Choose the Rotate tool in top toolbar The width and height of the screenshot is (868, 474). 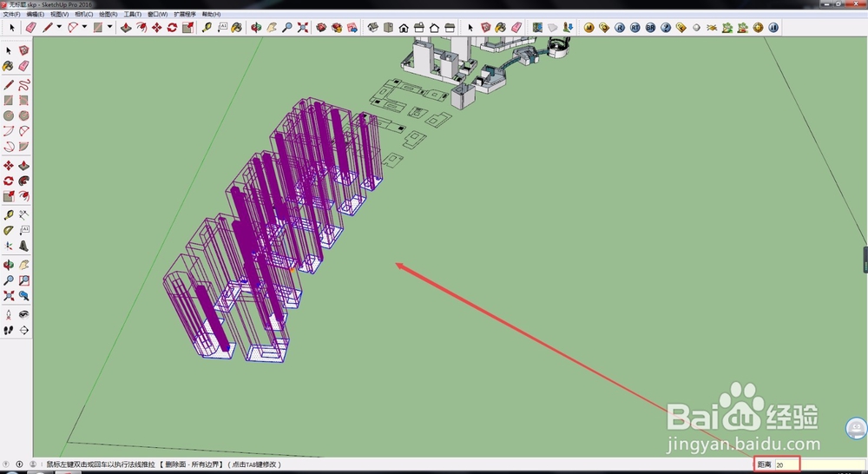pos(172,27)
